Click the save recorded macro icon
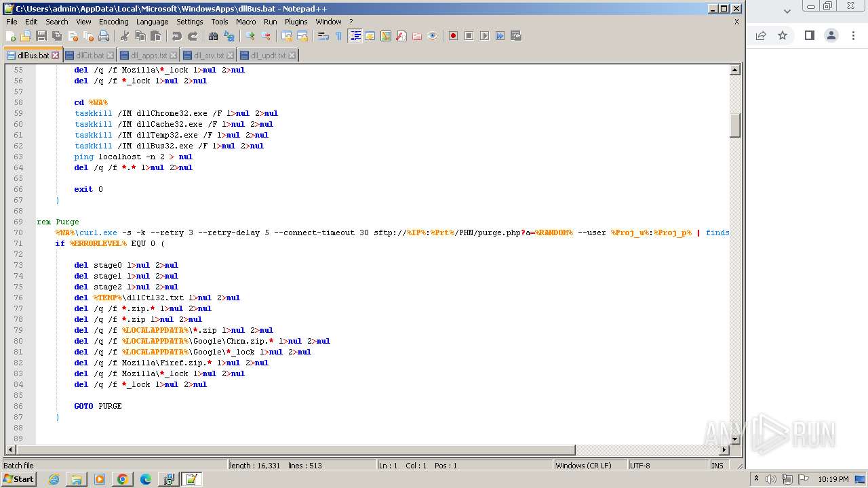 tap(516, 36)
